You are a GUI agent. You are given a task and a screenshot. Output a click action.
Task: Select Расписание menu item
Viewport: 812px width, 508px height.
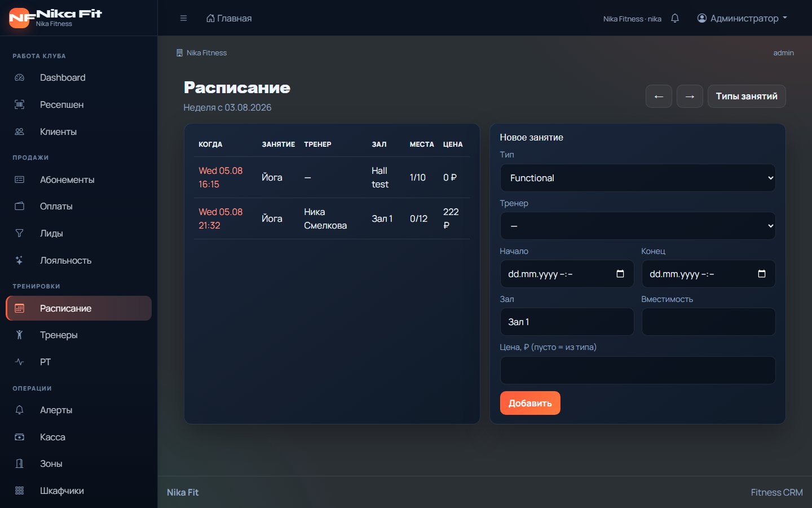coord(78,308)
